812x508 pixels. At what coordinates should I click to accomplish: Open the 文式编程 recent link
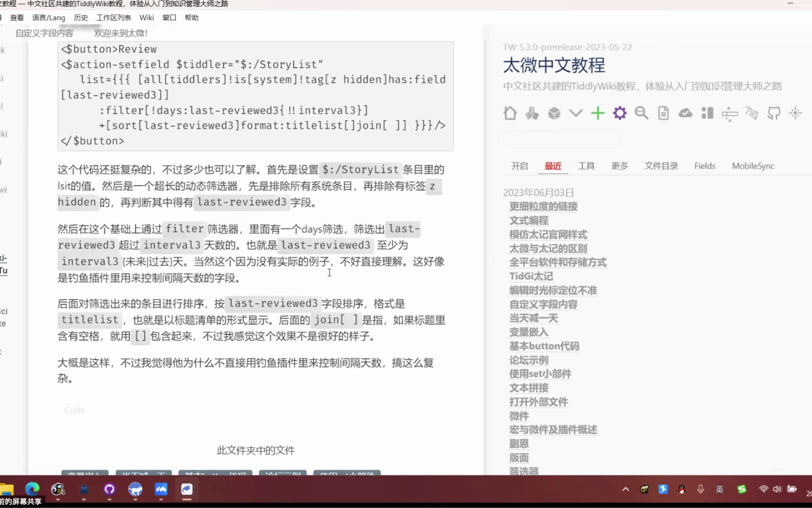[529, 220]
